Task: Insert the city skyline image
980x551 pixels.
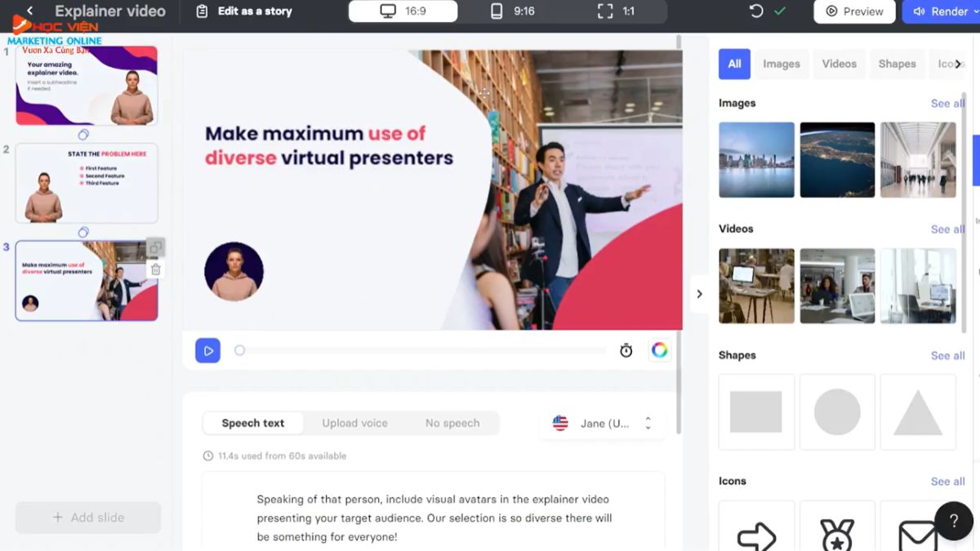Action: pos(756,160)
